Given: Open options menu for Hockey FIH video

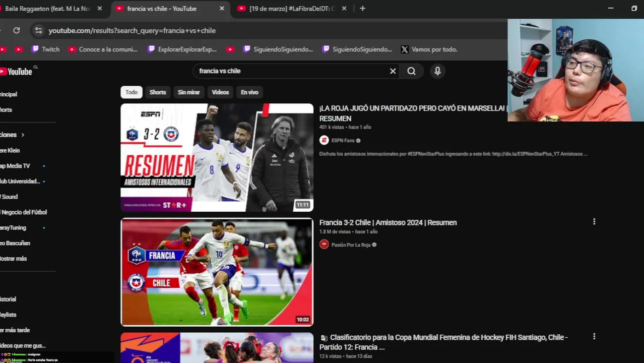Looking at the screenshot, I should tap(594, 336).
